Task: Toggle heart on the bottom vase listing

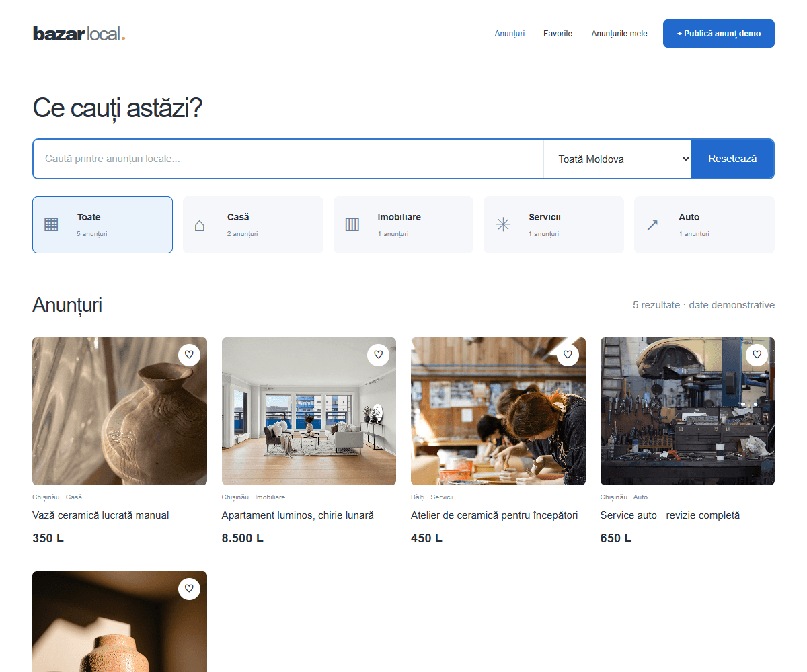Action: pos(189,589)
